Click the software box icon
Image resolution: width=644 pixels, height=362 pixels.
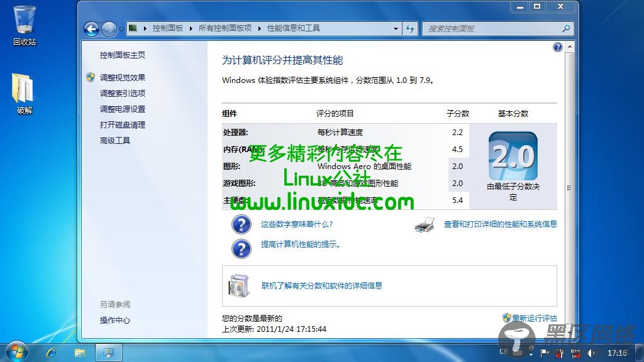[x=238, y=285]
